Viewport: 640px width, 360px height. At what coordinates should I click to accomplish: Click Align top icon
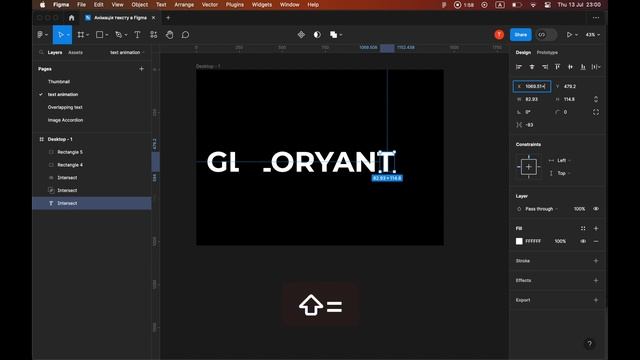pyautogui.click(x=558, y=67)
